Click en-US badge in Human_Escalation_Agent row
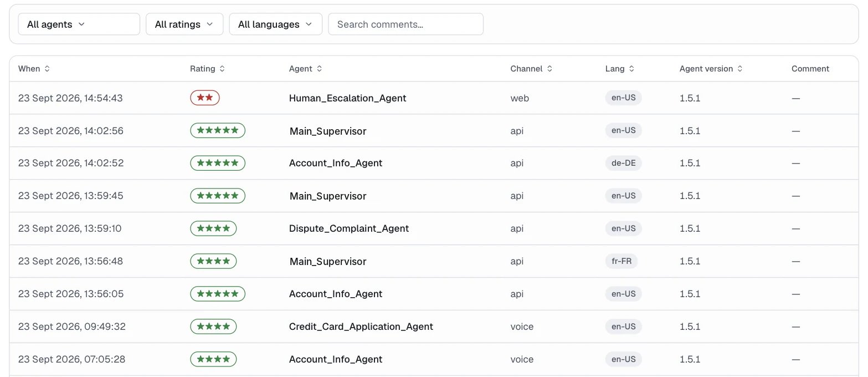 click(623, 98)
